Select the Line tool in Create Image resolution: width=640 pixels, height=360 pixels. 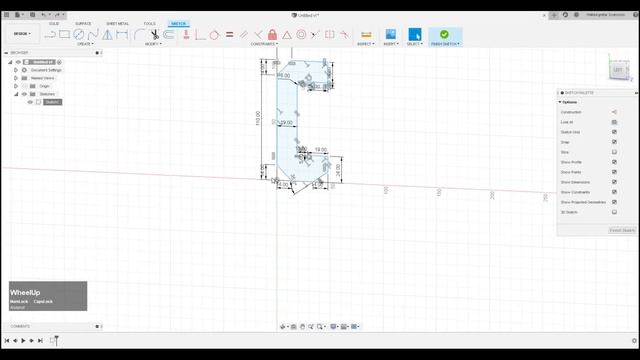tap(50, 35)
